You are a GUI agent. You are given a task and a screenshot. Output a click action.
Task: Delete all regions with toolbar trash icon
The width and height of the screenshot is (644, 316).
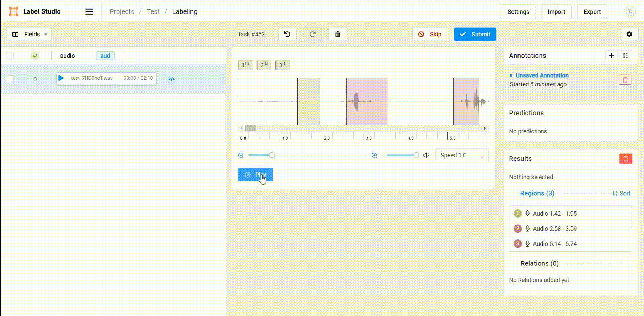[338, 34]
